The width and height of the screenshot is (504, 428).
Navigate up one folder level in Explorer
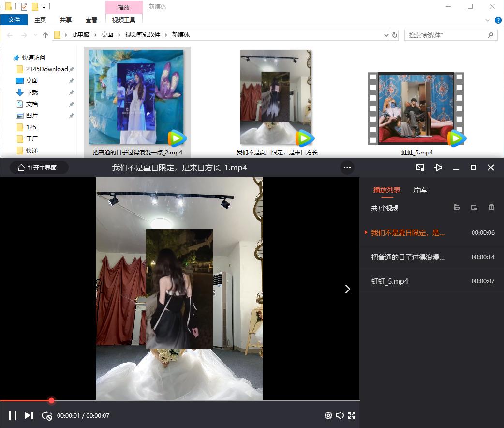pyautogui.click(x=45, y=35)
